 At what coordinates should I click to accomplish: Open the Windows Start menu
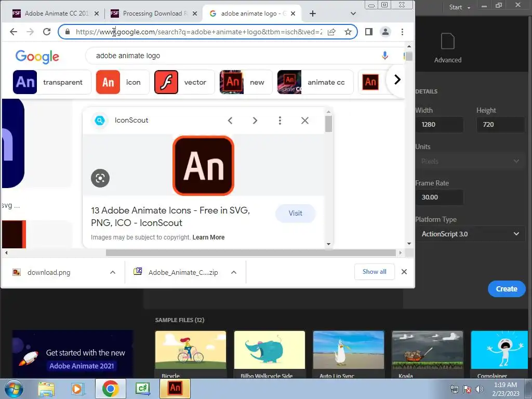pyautogui.click(x=14, y=389)
